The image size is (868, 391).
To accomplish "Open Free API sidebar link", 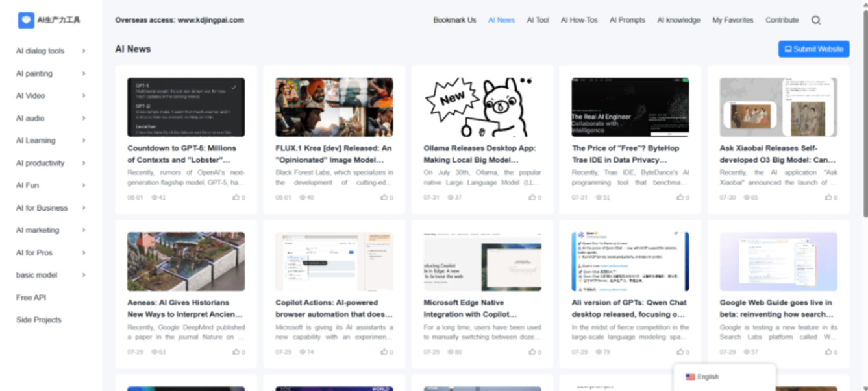I will point(31,297).
